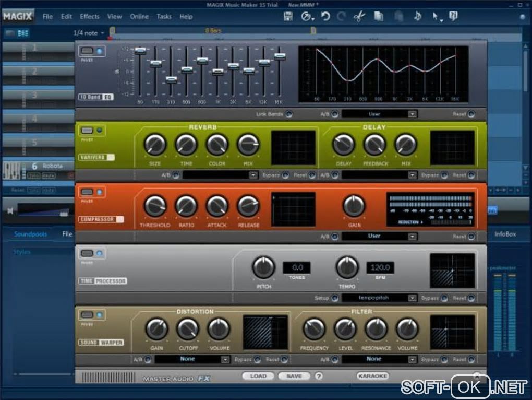Click the 60 Hz EQ band slider

(140, 51)
